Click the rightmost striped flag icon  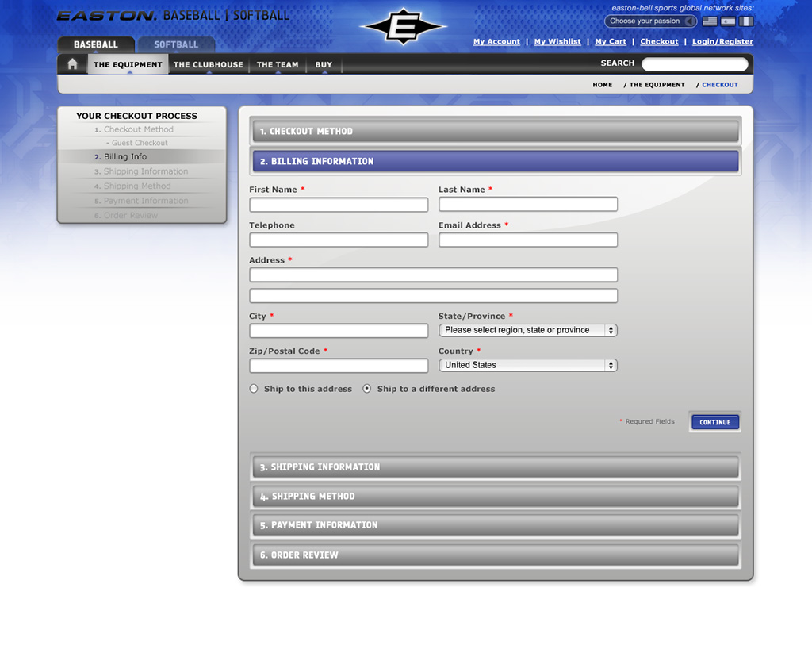[746, 21]
